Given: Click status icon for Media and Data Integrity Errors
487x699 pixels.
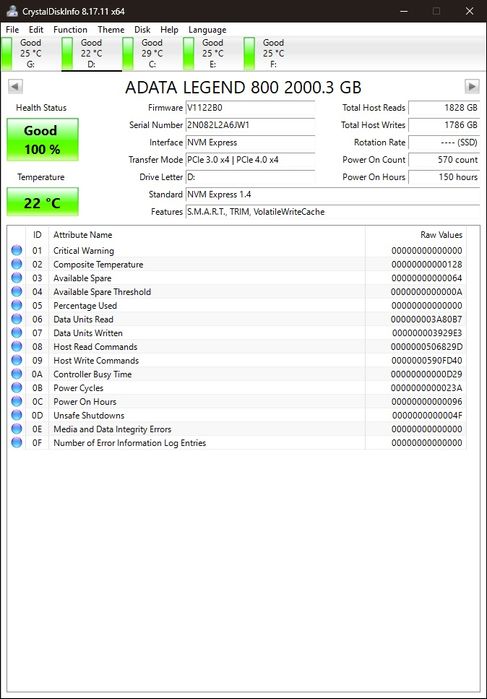Looking at the screenshot, I should click(x=17, y=429).
